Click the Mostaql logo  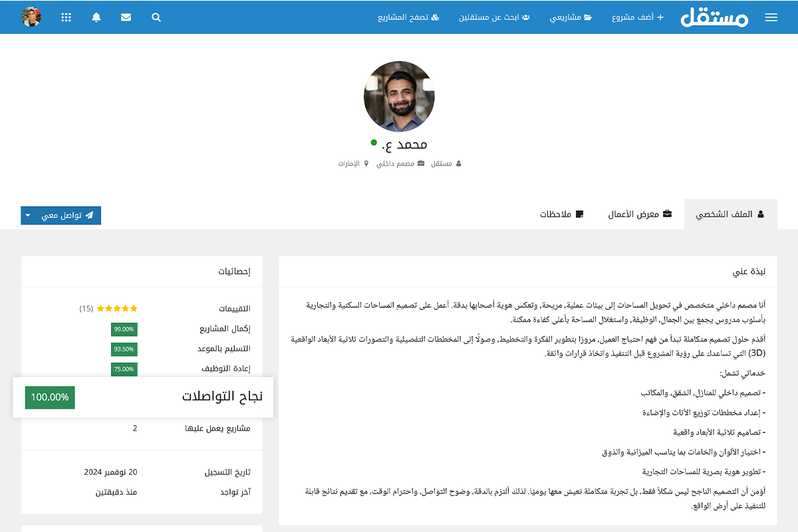pyautogui.click(x=714, y=17)
